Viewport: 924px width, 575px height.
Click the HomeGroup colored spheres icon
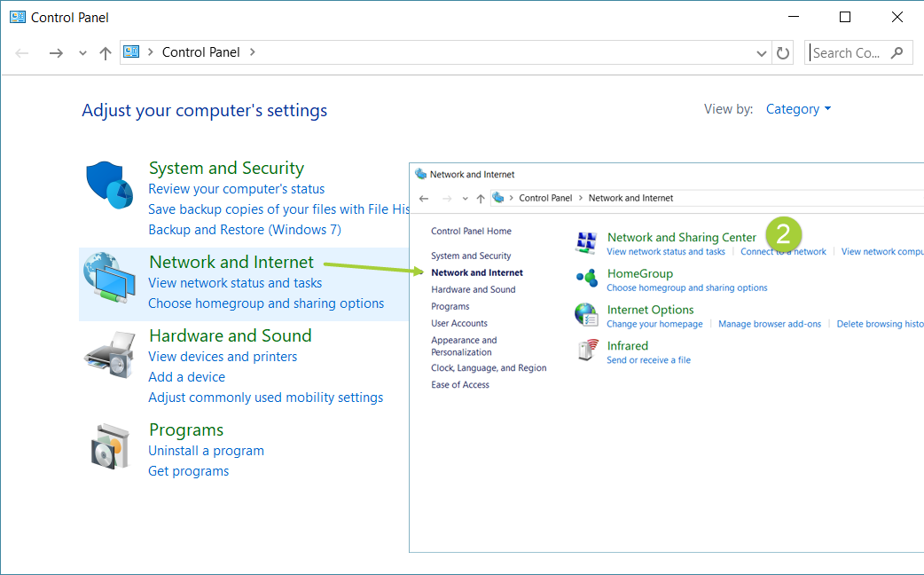[586, 279]
